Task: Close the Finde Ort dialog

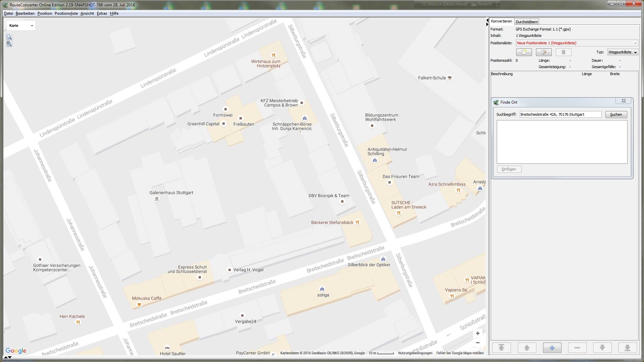Action: (624, 101)
